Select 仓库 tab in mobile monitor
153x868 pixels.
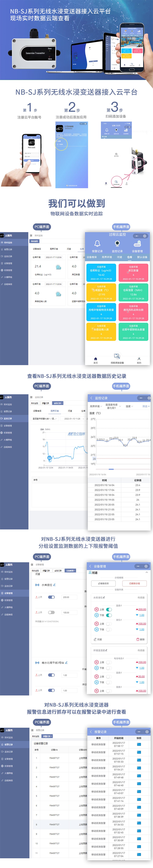tap(130, 257)
